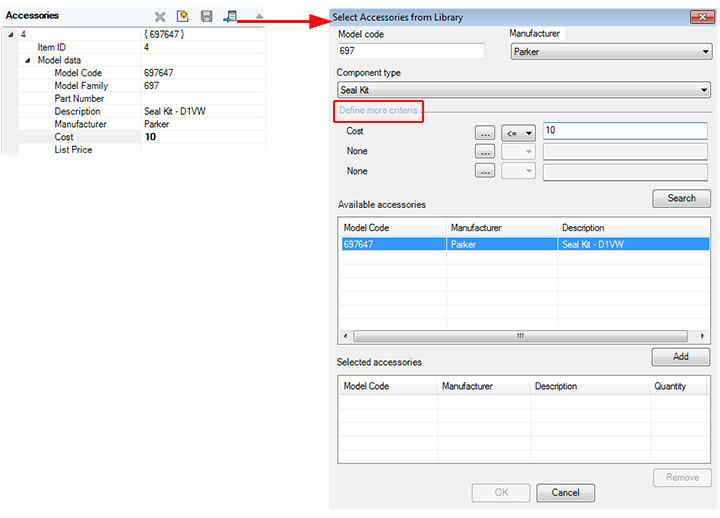Click Manufacturer header in Available accessories
720x518 pixels.
[x=501, y=228]
